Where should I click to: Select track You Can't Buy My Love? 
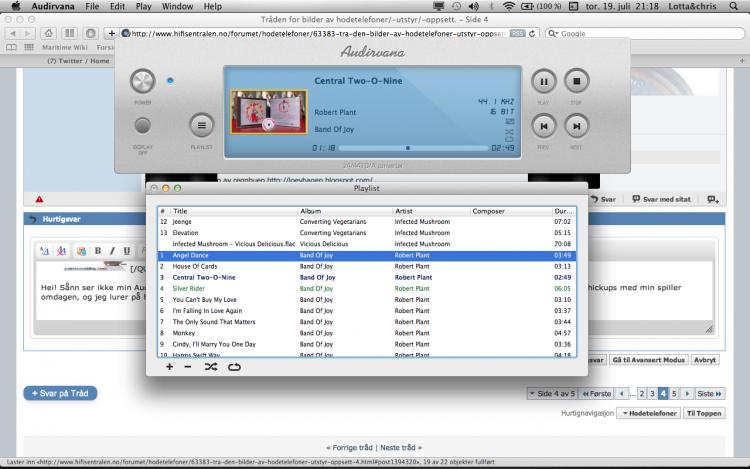367,300
